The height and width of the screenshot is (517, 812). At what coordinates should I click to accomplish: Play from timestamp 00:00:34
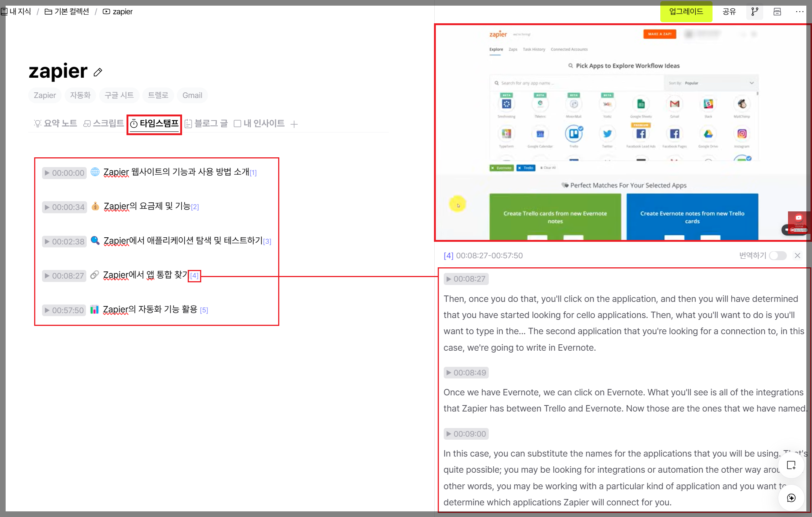(64, 207)
